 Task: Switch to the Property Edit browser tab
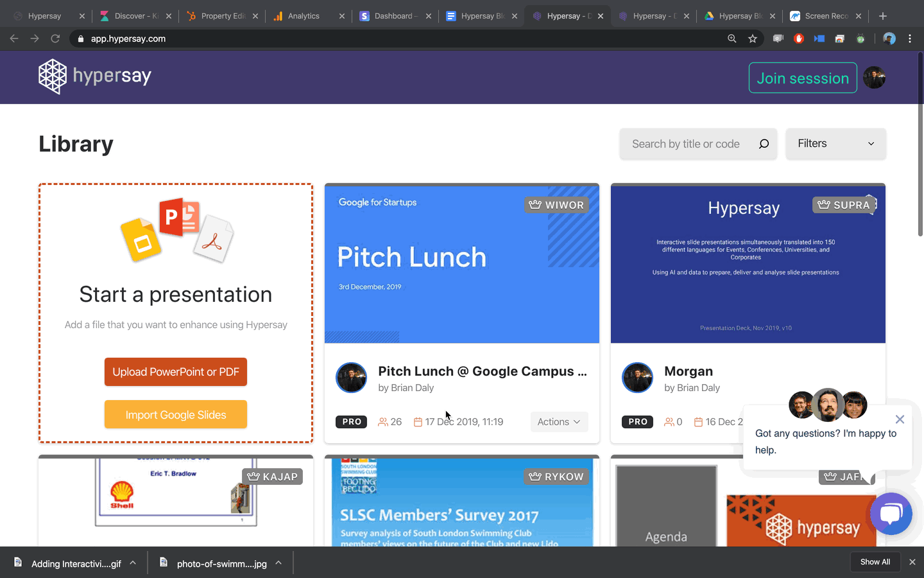(222, 16)
